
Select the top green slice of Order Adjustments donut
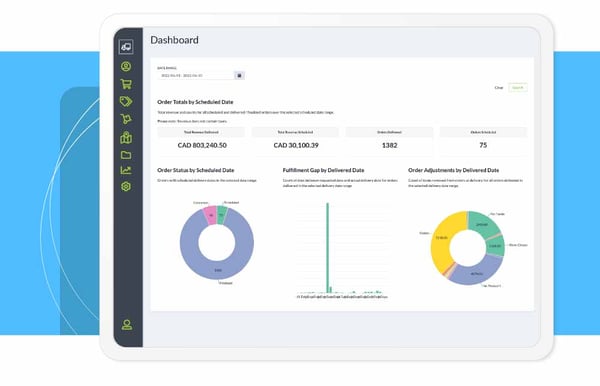483,224
